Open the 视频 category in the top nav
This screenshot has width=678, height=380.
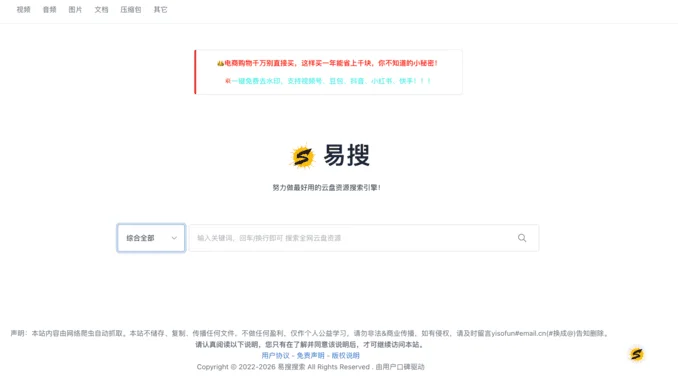(x=23, y=10)
